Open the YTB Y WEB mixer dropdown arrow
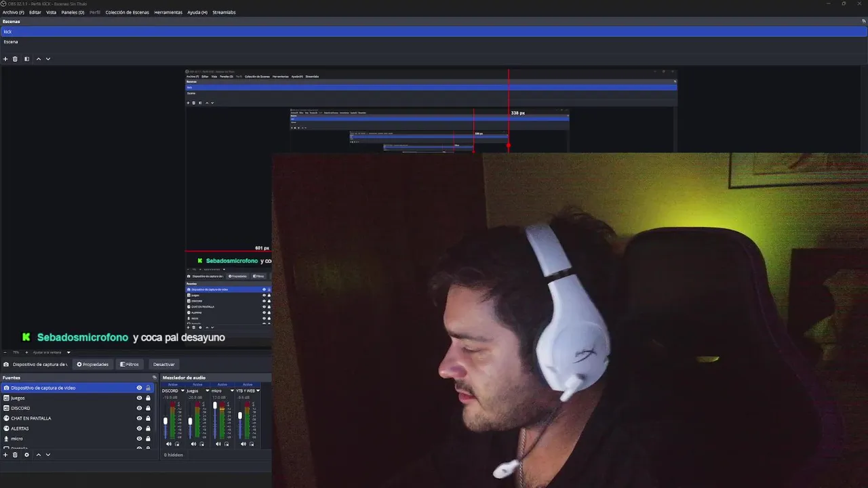This screenshot has width=868, height=488. tap(258, 390)
